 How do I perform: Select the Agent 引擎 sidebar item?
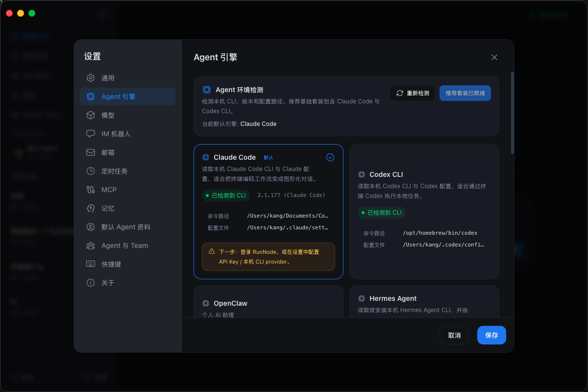127,97
